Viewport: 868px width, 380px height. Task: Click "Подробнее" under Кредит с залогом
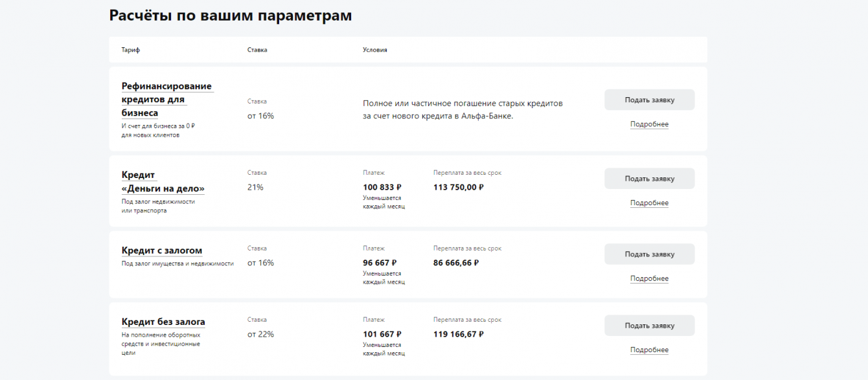649,278
